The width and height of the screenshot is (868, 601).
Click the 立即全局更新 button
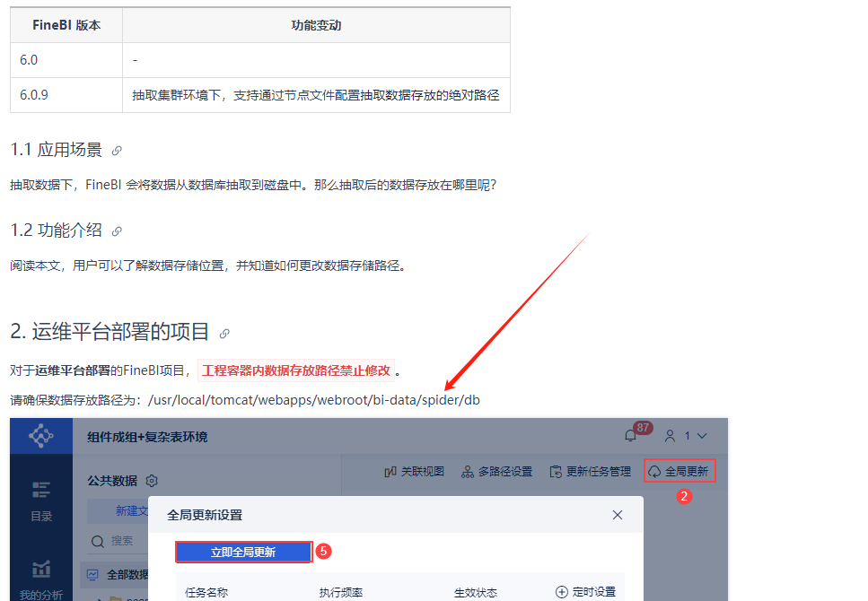point(243,552)
